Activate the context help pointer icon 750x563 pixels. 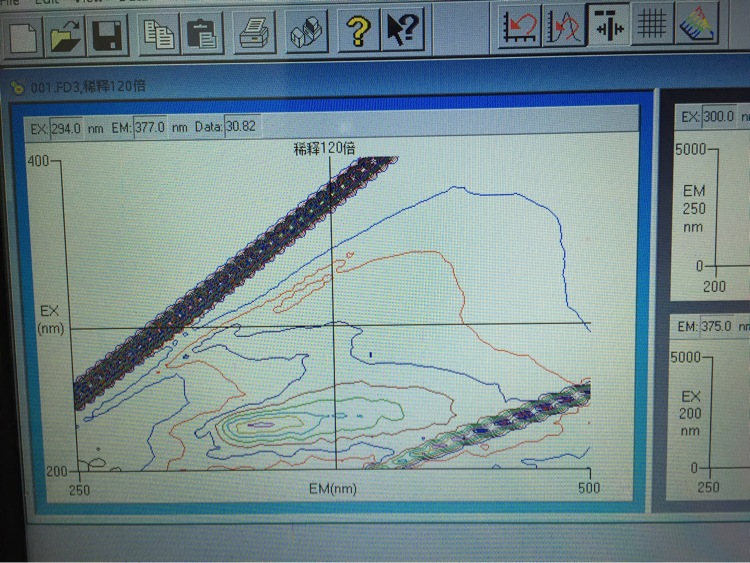(x=403, y=30)
